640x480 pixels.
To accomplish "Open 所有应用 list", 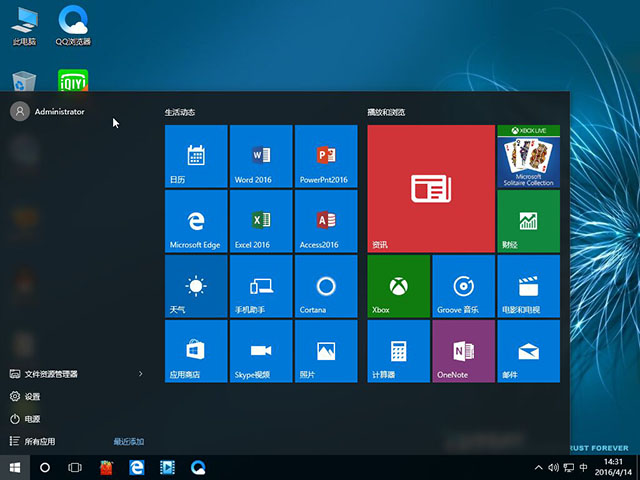I will point(40,441).
